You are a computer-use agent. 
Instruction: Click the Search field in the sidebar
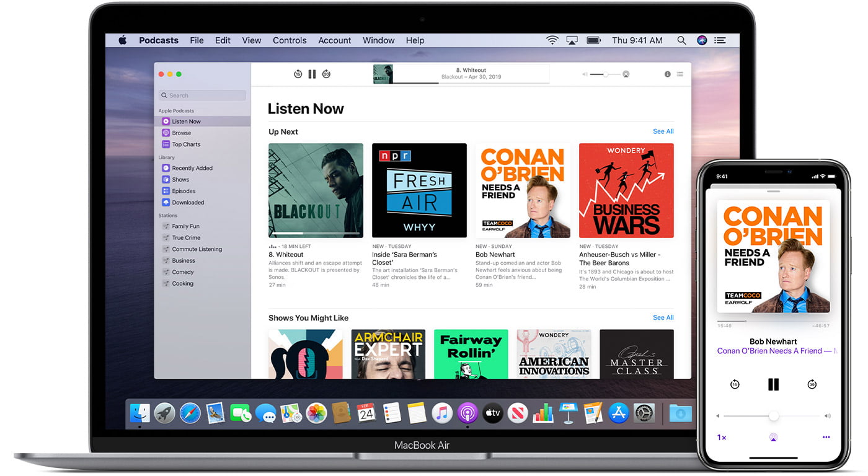pyautogui.click(x=201, y=95)
